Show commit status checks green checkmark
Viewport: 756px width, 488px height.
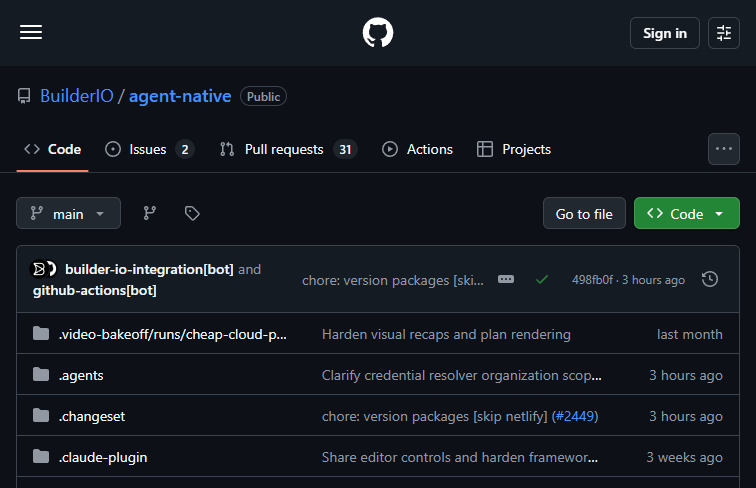542,279
